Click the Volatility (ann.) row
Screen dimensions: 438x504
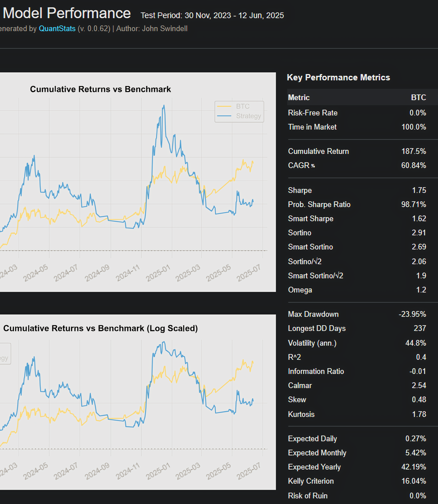(x=312, y=343)
